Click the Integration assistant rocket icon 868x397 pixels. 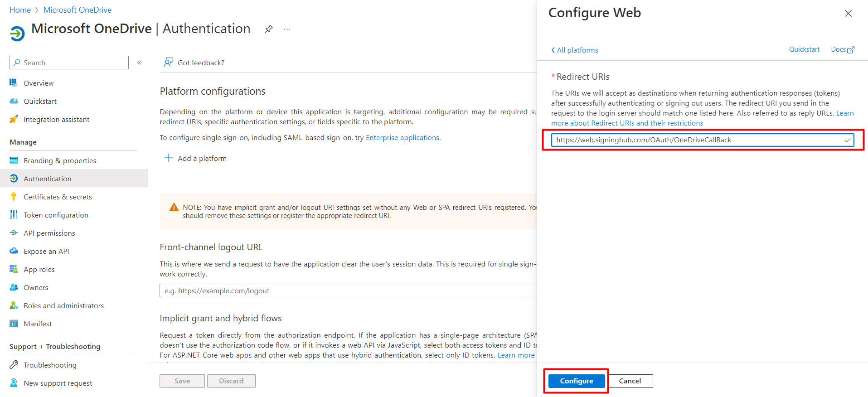click(14, 119)
